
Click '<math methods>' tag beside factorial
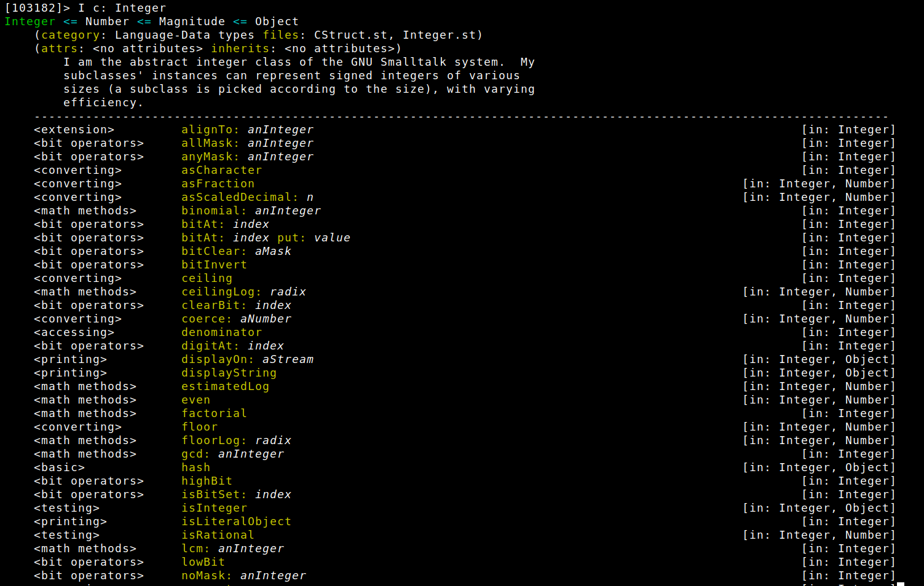pyautogui.click(x=85, y=413)
